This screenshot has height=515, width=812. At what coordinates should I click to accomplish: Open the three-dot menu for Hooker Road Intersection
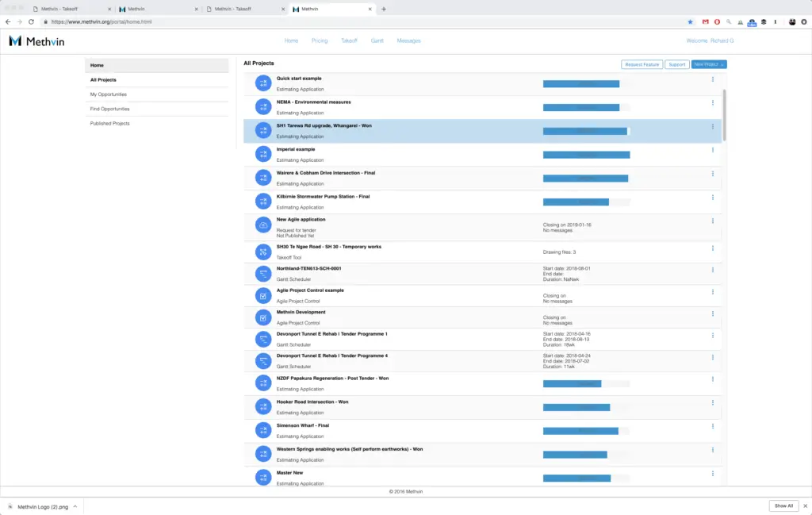pos(712,403)
